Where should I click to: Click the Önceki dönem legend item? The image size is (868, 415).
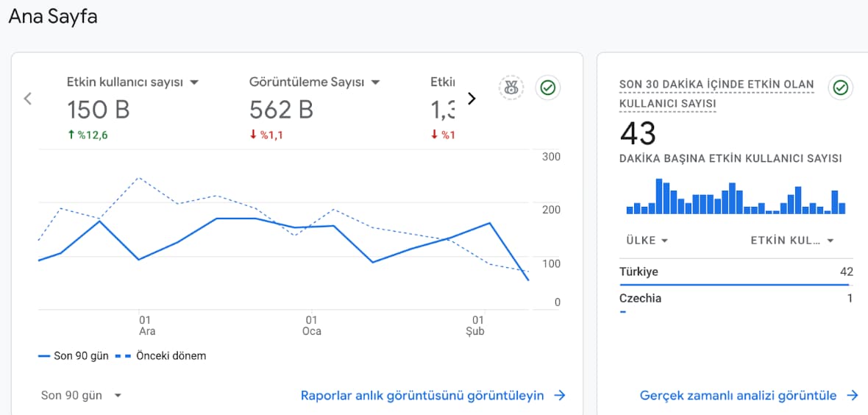coord(163,356)
